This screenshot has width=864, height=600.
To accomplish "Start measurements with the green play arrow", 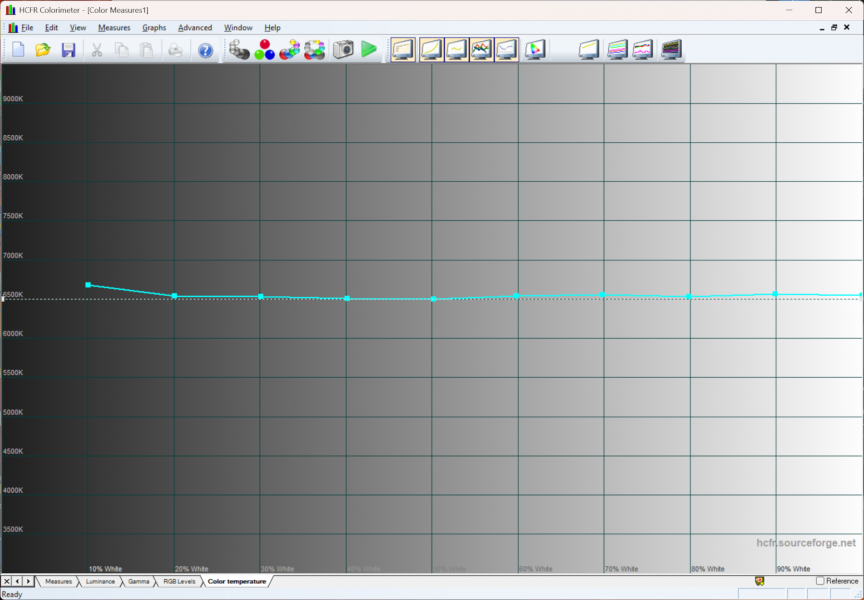I will tap(369, 50).
